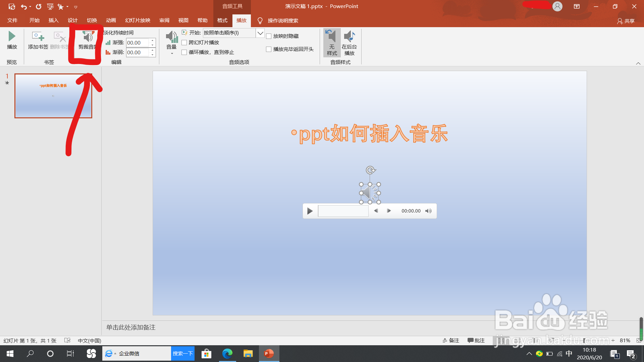Click the mute/volume icon in the audio player bar
644x362 pixels.
pyautogui.click(x=428, y=211)
